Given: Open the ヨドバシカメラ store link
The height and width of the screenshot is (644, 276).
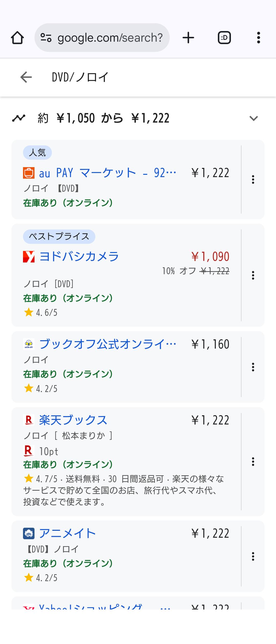Looking at the screenshot, I should click(x=79, y=257).
